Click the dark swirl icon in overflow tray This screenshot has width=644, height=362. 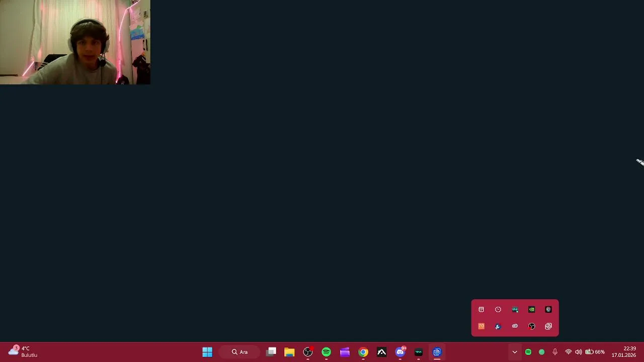(548, 310)
